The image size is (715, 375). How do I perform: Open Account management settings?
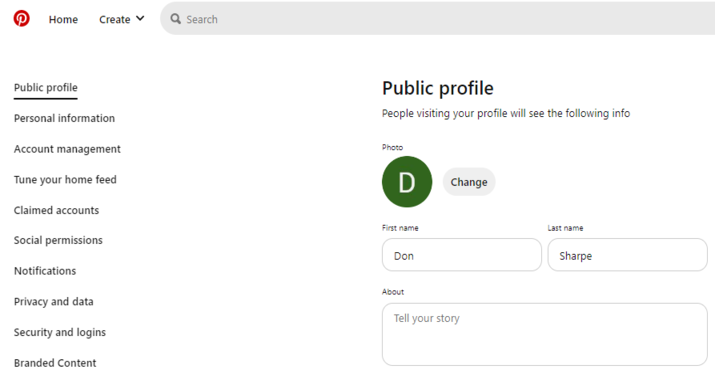click(67, 149)
